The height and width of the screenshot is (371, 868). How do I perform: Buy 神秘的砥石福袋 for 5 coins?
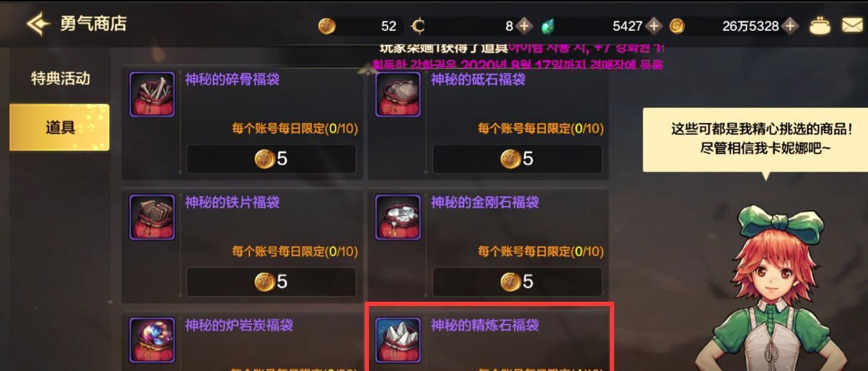tap(517, 159)
